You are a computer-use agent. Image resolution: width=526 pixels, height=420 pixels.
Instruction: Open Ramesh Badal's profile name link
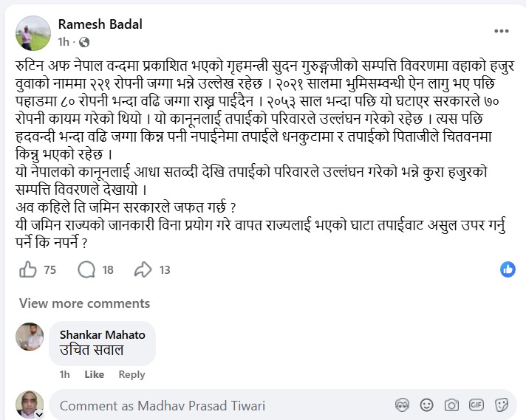[x=100, y=24]
